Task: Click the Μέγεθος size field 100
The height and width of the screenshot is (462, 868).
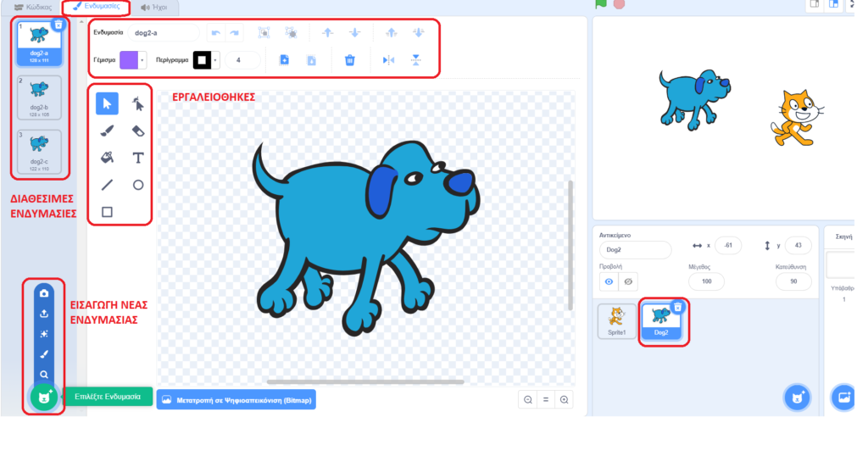Action: pyautogui.click(x=706, y=281)
